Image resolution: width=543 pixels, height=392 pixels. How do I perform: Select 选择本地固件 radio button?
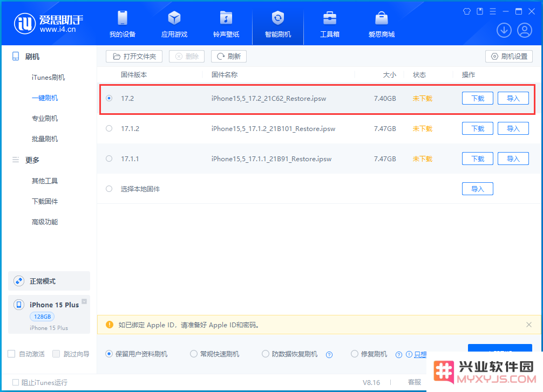109,189
